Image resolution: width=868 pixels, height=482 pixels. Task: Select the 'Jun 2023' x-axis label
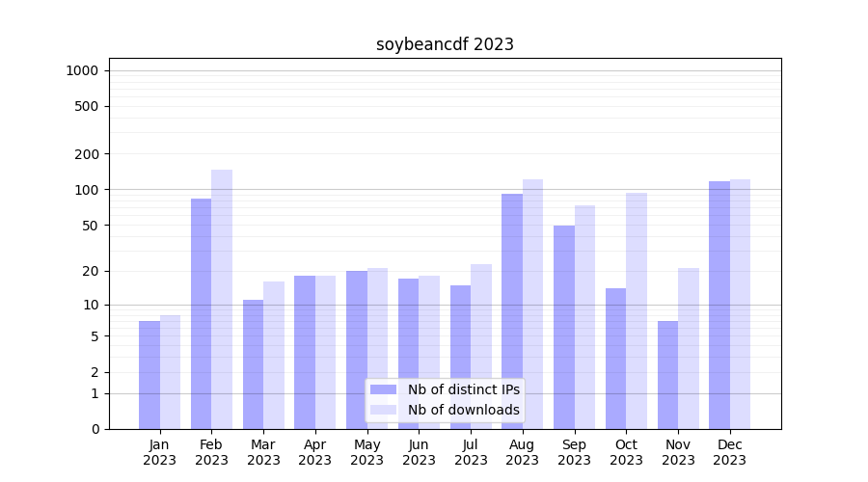tap(419, 452)
